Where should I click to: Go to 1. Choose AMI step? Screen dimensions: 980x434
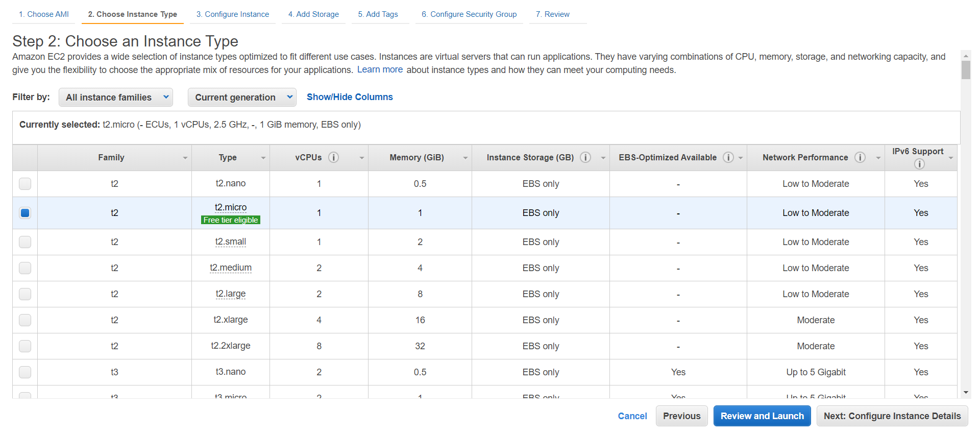pyautogui.click(x=44, y=14)
